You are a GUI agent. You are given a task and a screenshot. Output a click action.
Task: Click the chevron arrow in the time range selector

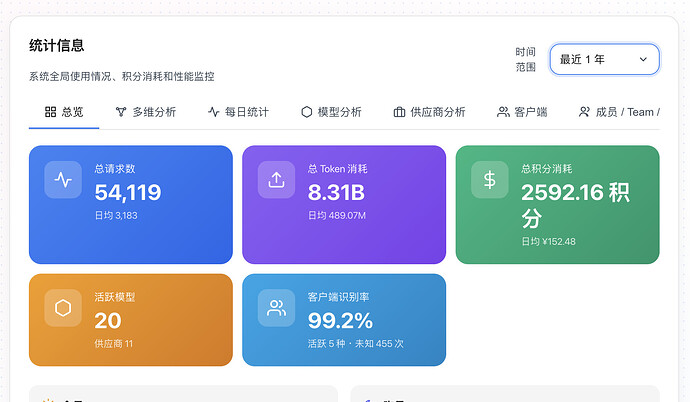click(x=643, y=59)
